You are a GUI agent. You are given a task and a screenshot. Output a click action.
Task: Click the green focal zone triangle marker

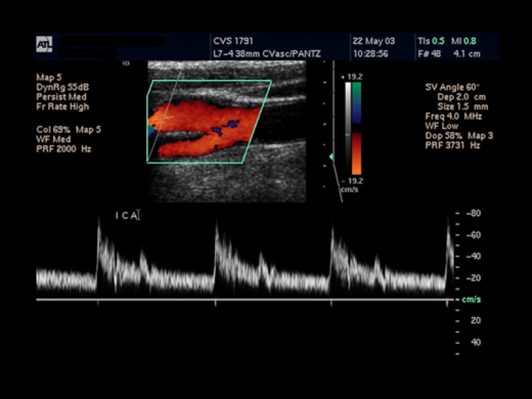[x=331, y=156]
